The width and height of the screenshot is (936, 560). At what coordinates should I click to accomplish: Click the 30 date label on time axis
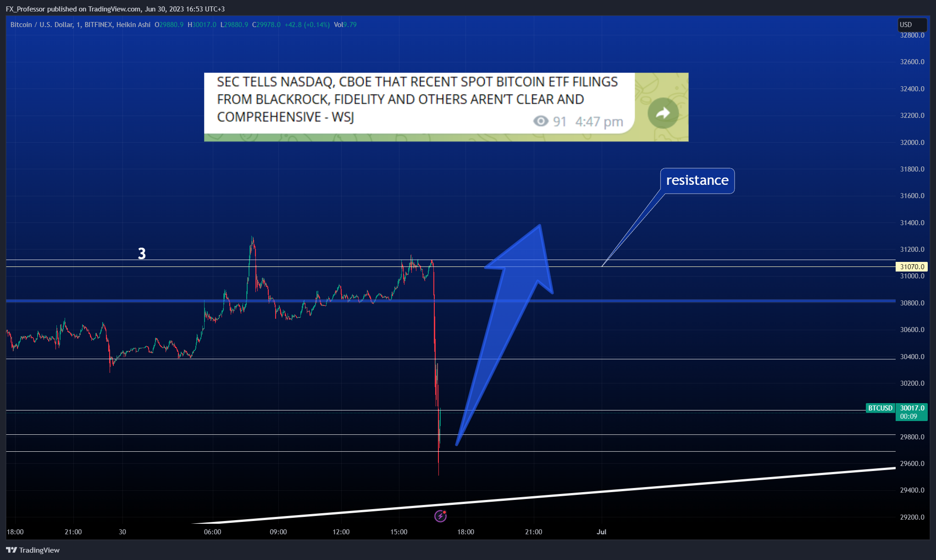coord(122,532)
